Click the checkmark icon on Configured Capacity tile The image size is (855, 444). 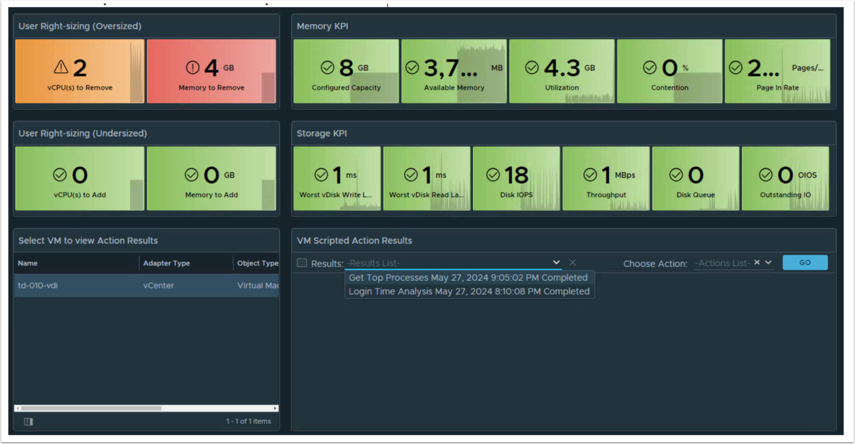[x=327, y=67]
